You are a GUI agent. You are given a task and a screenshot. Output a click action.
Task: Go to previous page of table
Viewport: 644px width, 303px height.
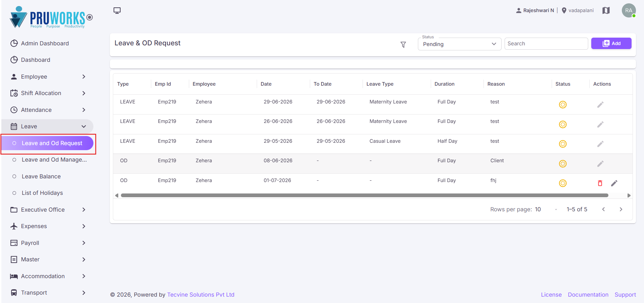point(603,209)
